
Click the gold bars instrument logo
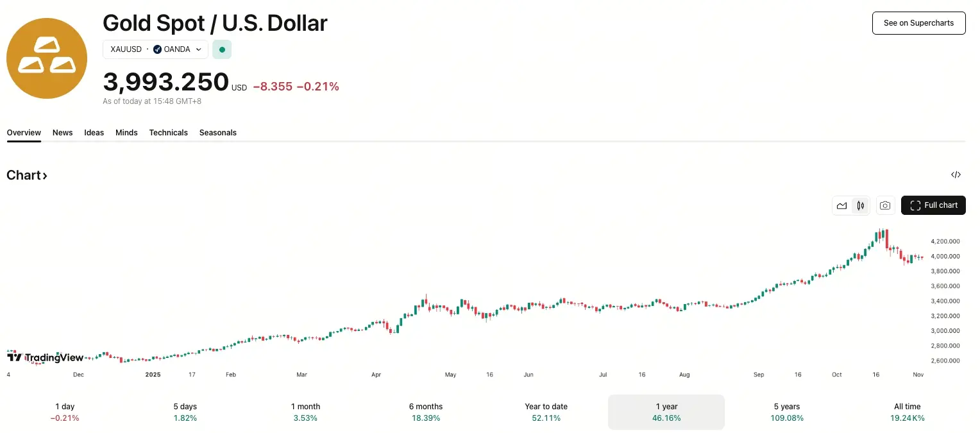click(x=46, y=58)
